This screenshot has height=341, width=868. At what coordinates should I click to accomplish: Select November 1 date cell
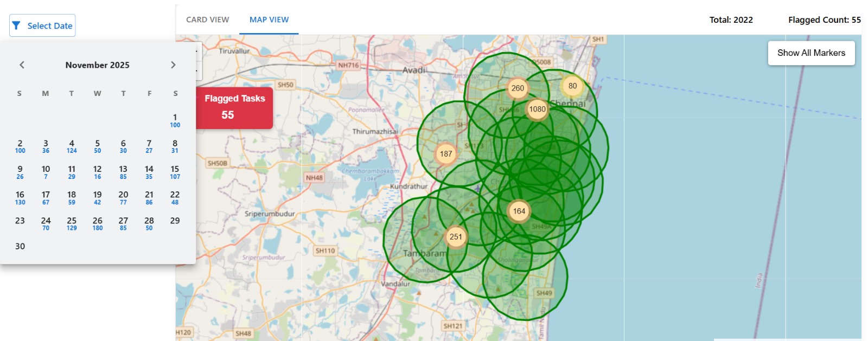point(175,120)
